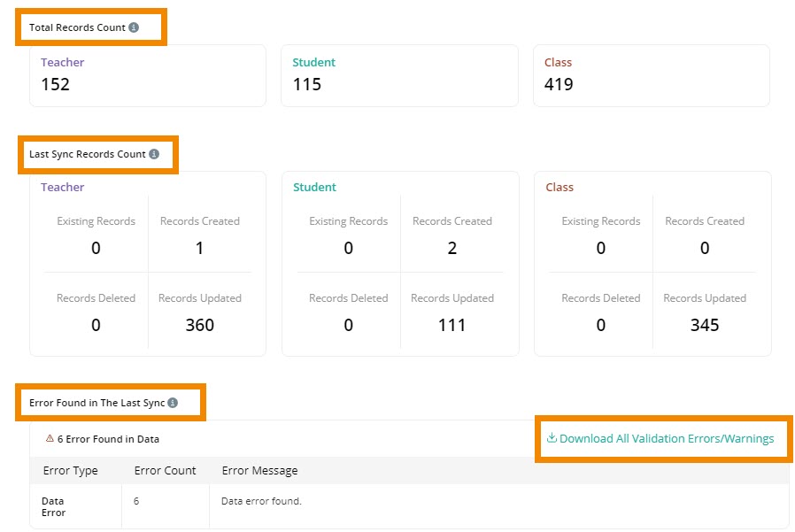Open the Class card showing 419 total records
Image resolution: width=795 pixels, height=532 pixels.
(x=652, y=74)
